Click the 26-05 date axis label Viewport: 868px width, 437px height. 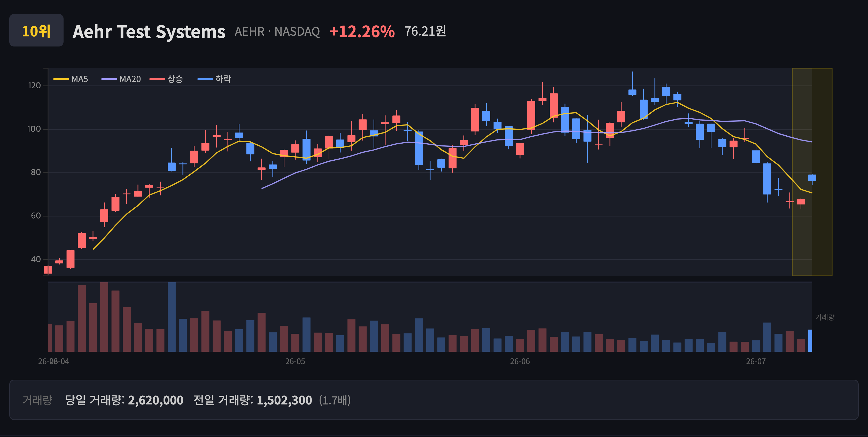click(295, 362)
